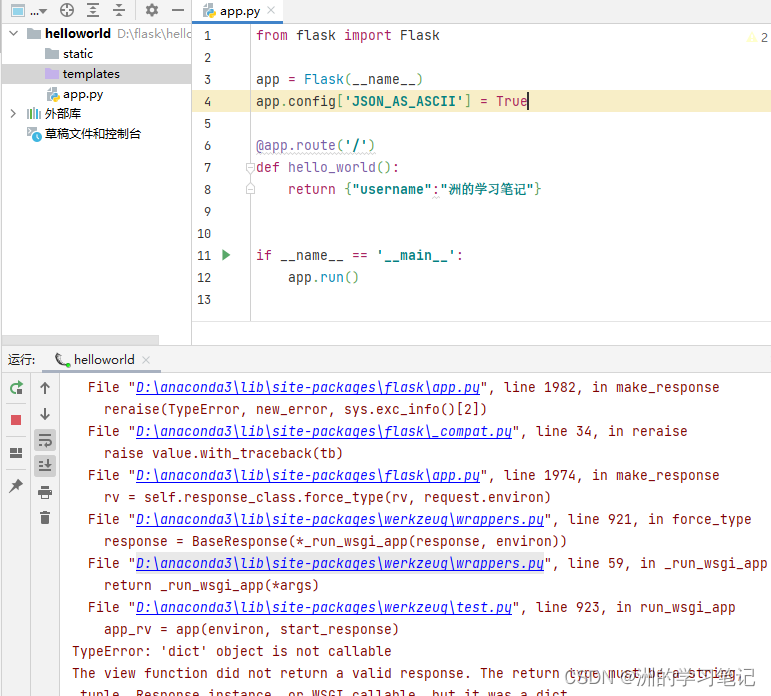
Task: Expand the 外部库 node
Action: tap(13, 114)
